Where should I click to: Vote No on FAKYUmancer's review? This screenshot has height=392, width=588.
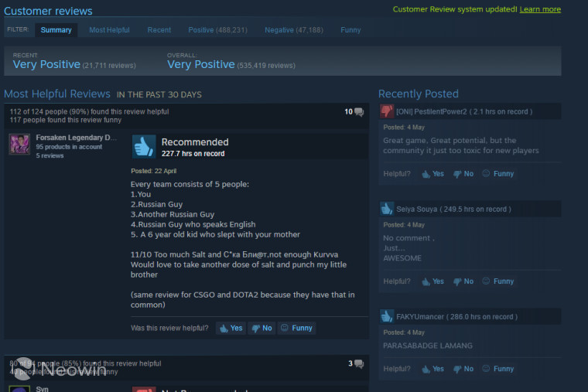coord(463,369)
